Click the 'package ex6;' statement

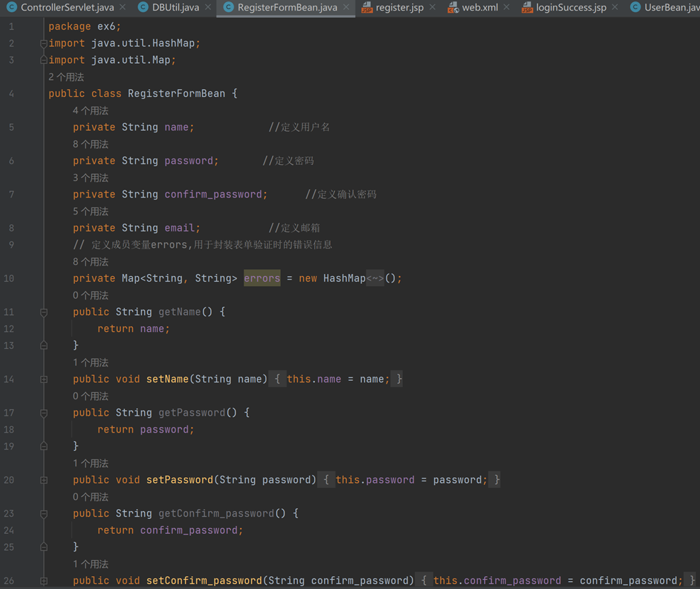pos(85,26)
